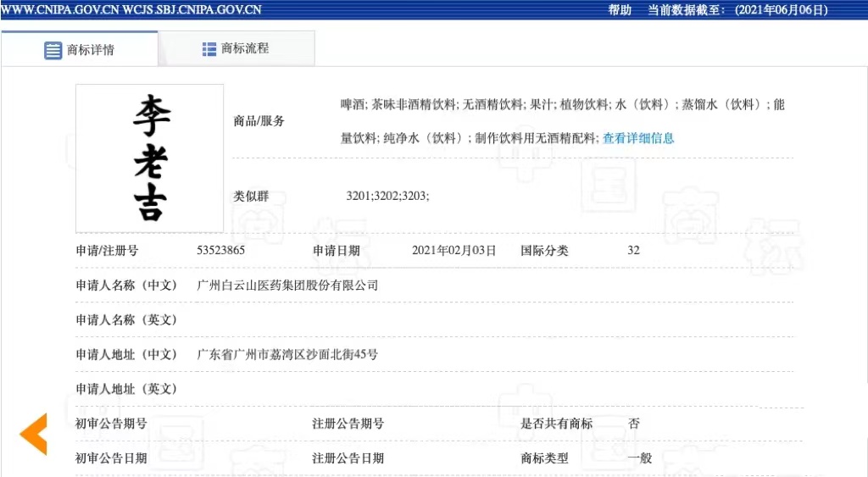Screen dimensions: 868x477
Task: Click the applicant name 广州白云山医药集团股份有限公司
Action: (x=287, y=286)
